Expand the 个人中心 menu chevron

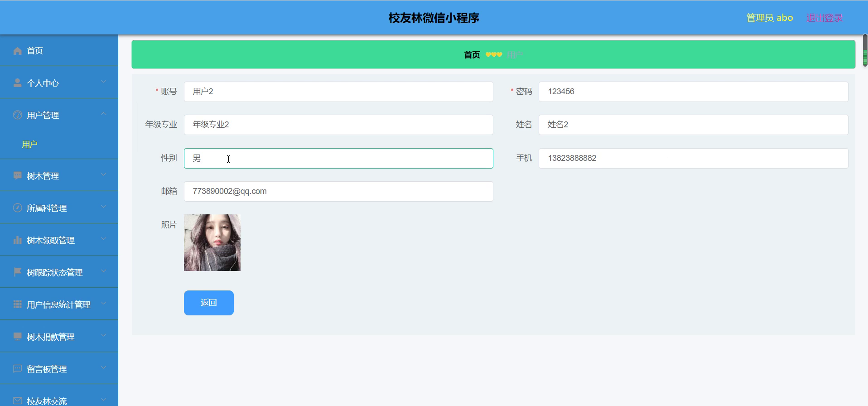pos(104,82)
